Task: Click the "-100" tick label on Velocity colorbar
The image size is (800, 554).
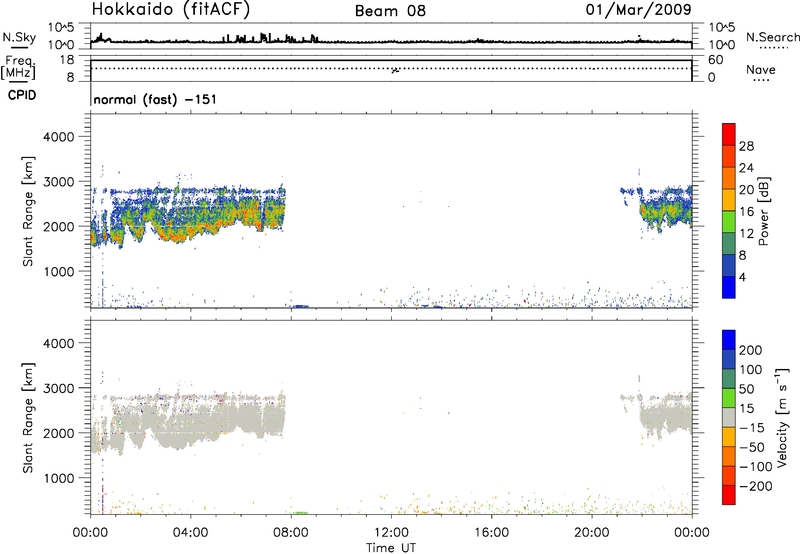Action: [x=755, y=466]
